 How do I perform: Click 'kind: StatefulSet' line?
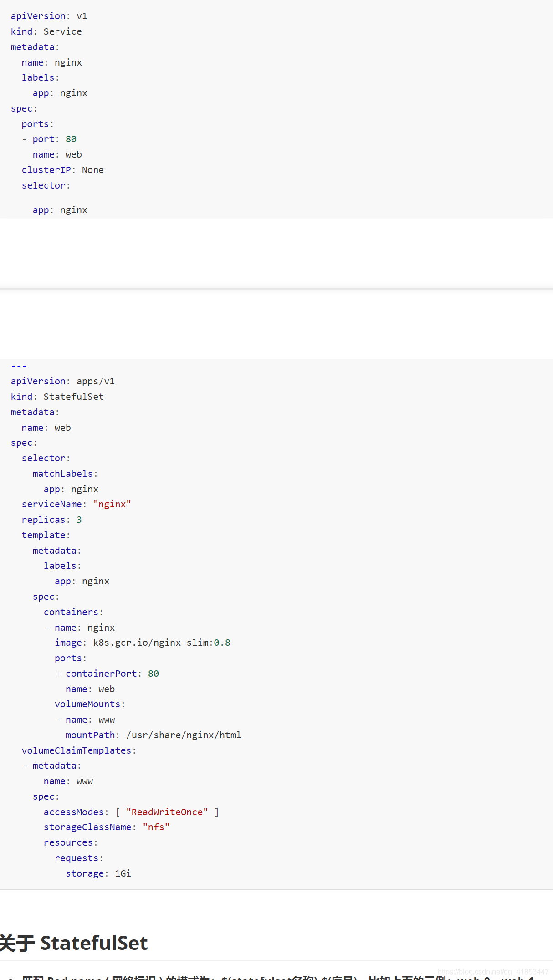(57, 397)
